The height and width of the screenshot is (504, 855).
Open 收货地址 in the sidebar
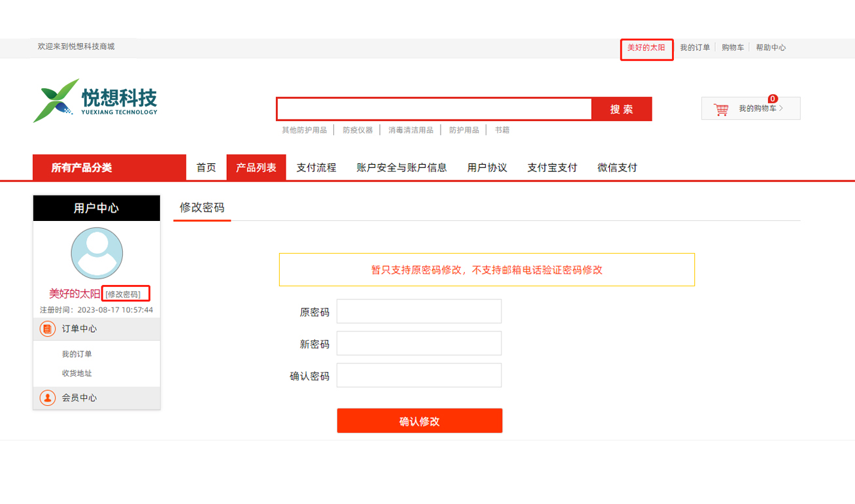point(77,373)
